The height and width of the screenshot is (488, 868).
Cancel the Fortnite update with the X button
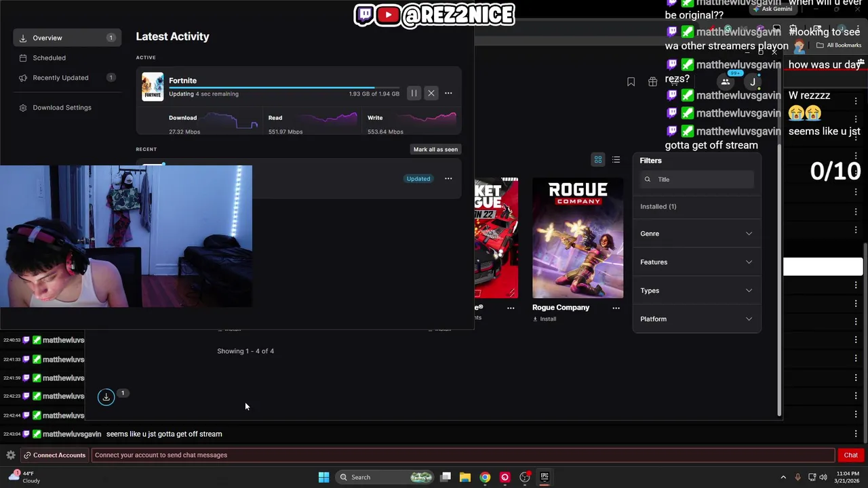(431, 93)
